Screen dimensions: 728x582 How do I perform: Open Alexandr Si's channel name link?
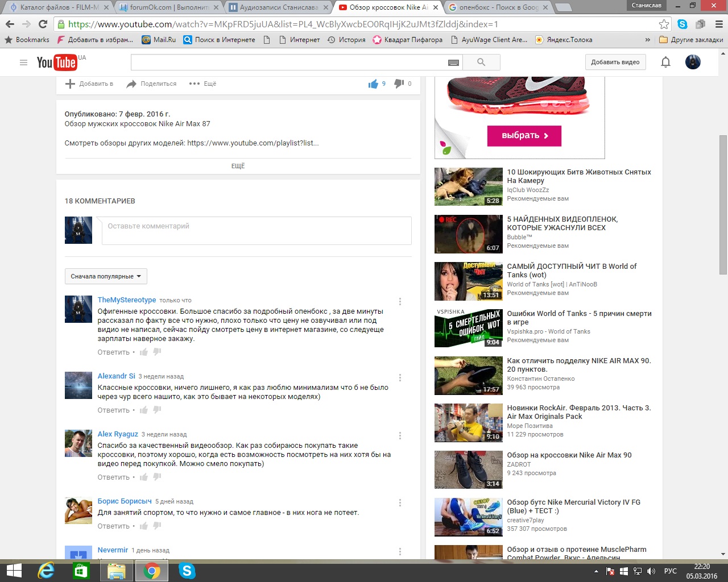click(x=117, y=376)
